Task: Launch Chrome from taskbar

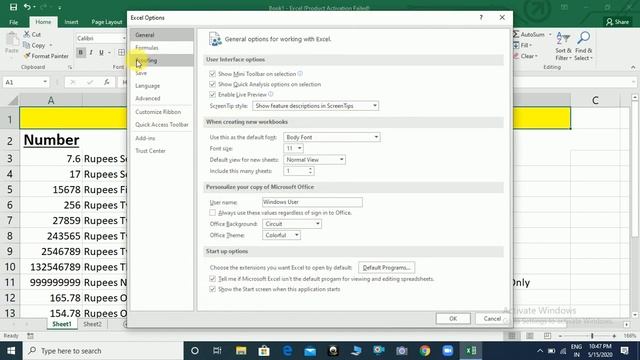Action: click(x=425, y=351)
